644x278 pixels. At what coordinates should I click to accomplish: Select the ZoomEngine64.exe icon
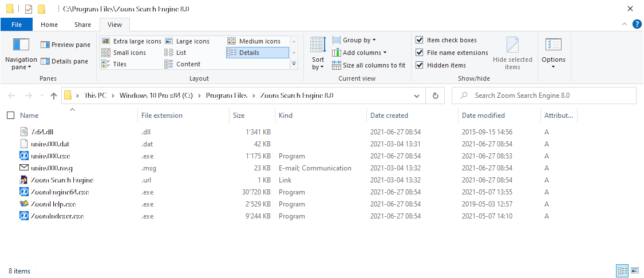point(24,192)
